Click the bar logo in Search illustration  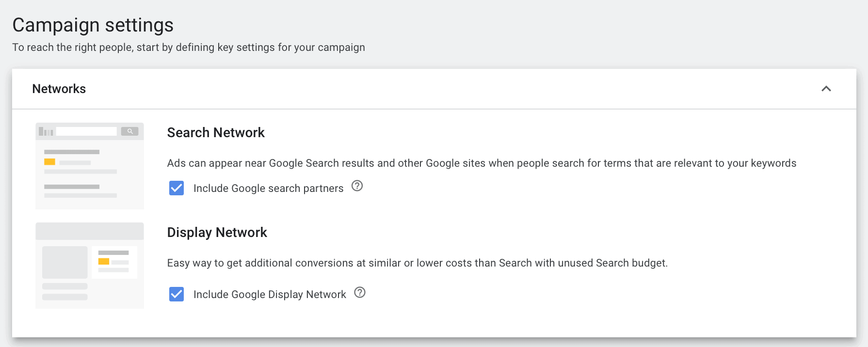click(x=46, y=131)
